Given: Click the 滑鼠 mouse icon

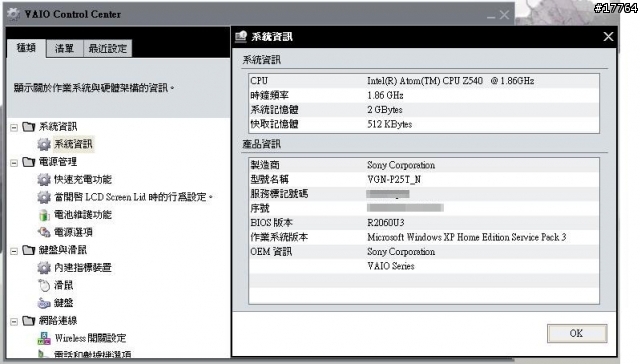Looking at the screenshot, I should coord(44,285).
